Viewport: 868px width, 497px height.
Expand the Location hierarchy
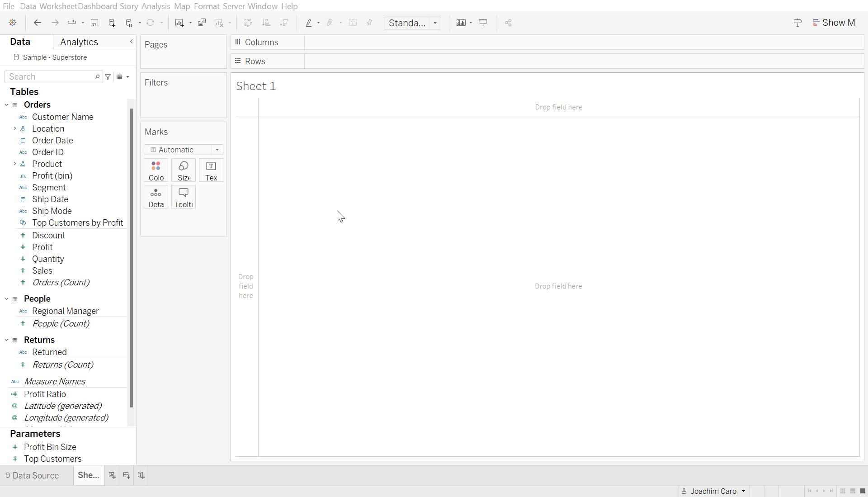point(14,128)
